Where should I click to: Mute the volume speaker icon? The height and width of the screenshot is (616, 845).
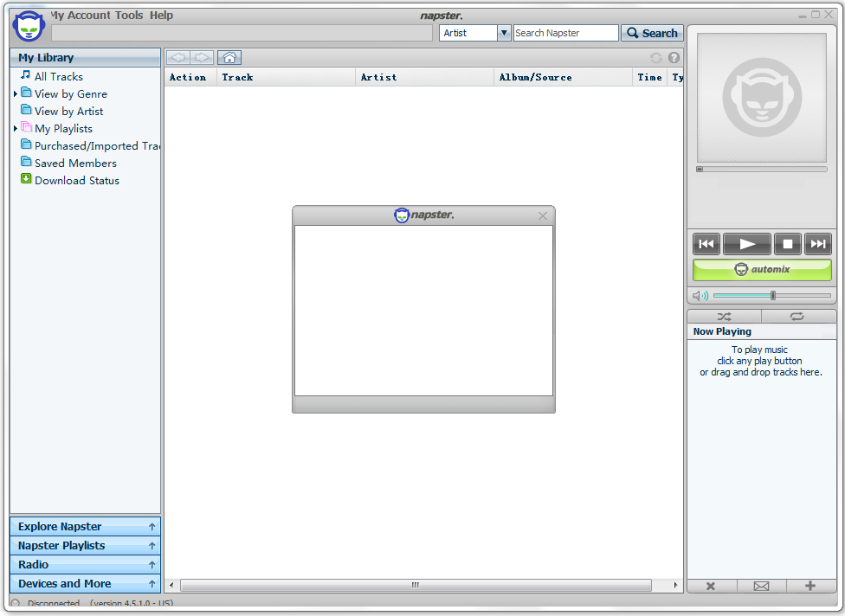(x=700, y=296)
